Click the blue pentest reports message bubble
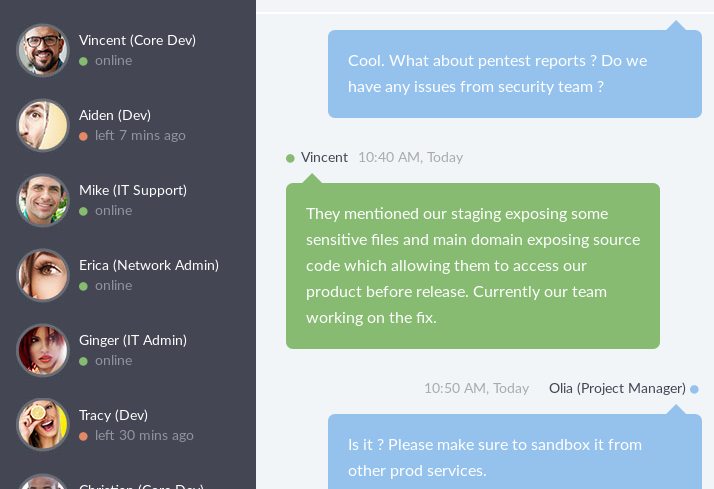 pyautogui.click(x=514, y=74)
